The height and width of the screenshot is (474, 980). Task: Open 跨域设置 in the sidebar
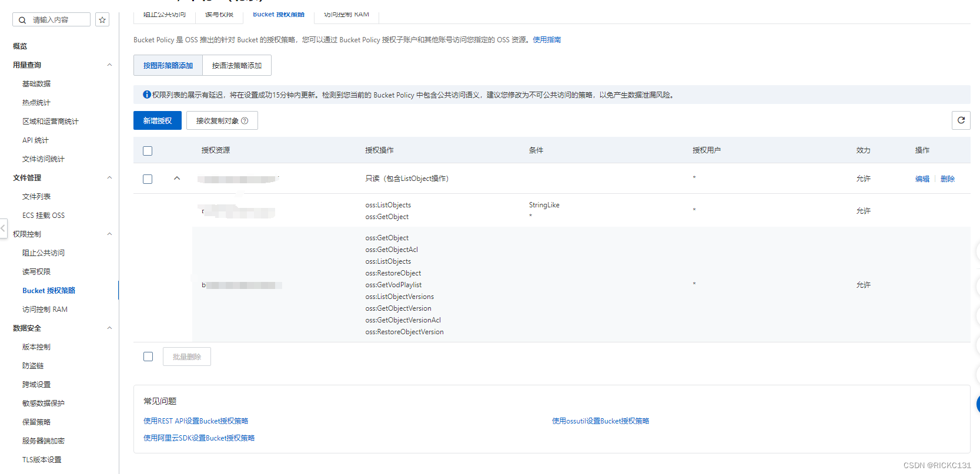36,384
